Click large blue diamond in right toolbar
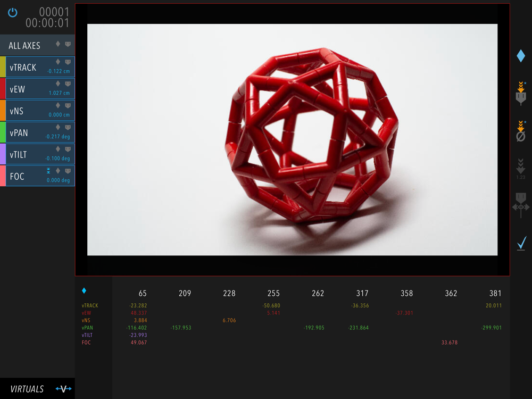532x399 pixels. point(521,56)
